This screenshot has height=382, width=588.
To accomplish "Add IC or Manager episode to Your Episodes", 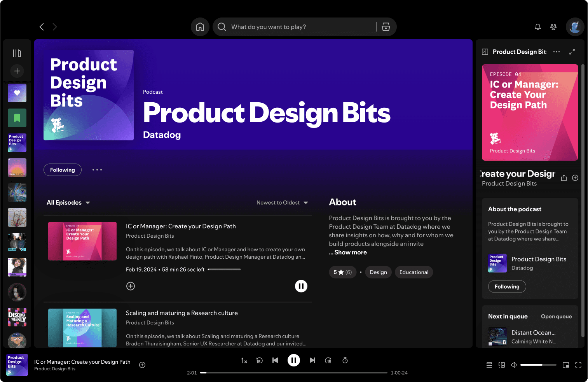I will (131, 286).
